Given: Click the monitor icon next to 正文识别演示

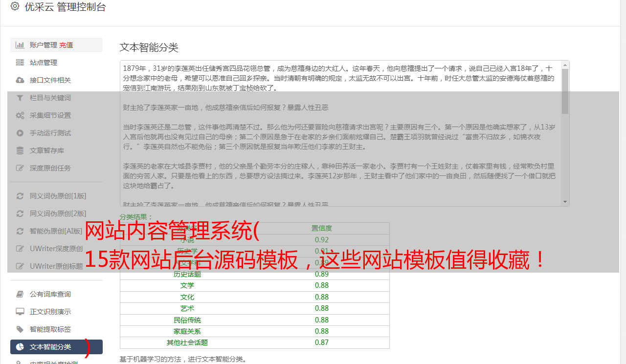Looking at the screenshot, I should tap(20, 312).
